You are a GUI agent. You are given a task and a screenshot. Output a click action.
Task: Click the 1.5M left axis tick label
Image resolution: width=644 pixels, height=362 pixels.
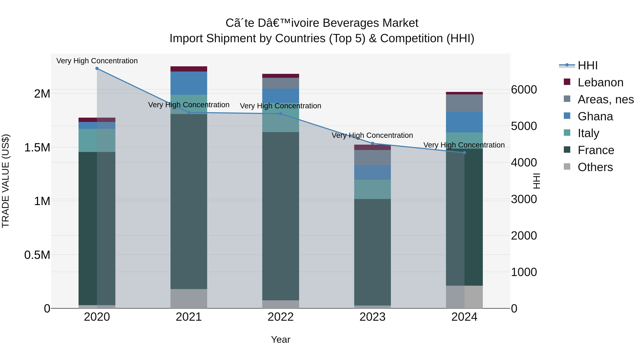pos(37,148)
